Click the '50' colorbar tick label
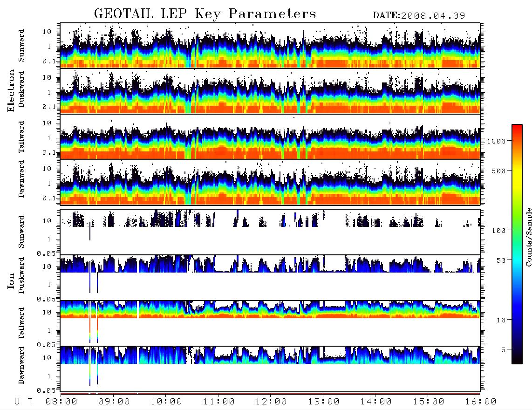 point(501,260)
